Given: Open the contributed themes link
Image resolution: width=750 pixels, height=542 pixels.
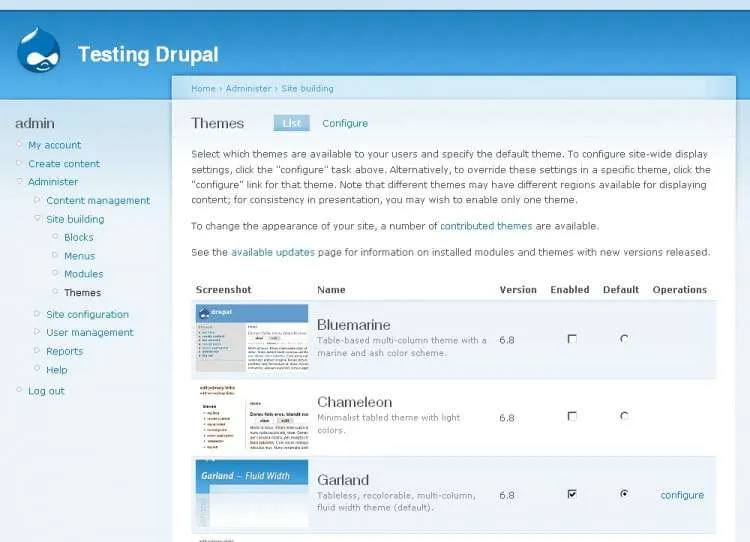Looking at the screenshot, I should [486, 226].
